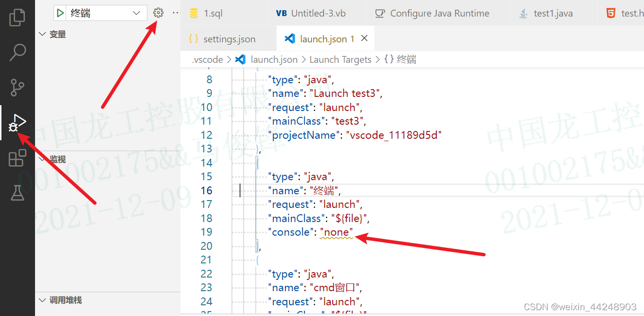644x316 pixels.
Task: Open the Source Control view
Action: pyautogui.click(x=18, y=88)
